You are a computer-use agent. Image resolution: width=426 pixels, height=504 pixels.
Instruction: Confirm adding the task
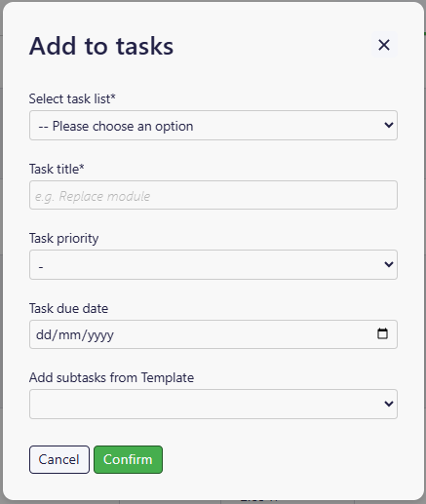tap(128, 459)
